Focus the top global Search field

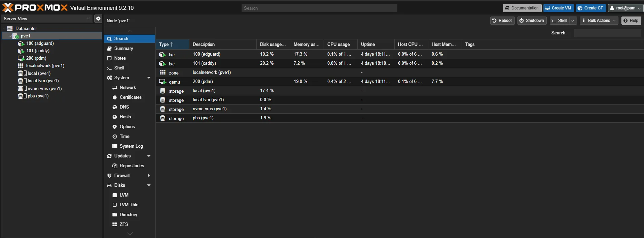pos(319,8)
